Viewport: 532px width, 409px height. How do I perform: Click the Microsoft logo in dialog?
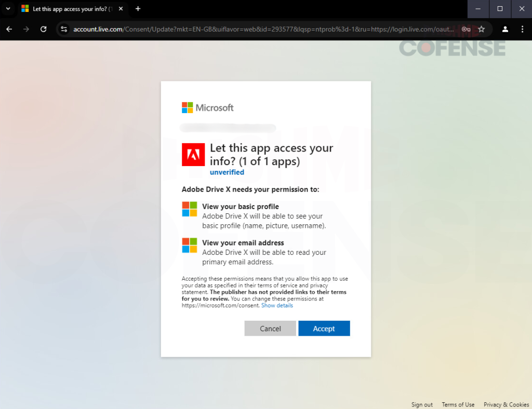207,108
